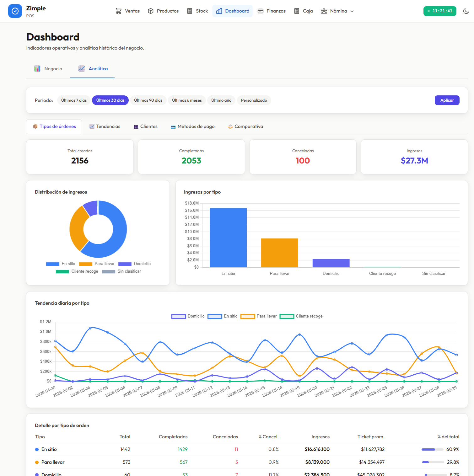Image resolution: width=474 pixels, height=476 pixels.
Task: Click the En sitio 60.9% progress bar
Action: tap(433, 450)
